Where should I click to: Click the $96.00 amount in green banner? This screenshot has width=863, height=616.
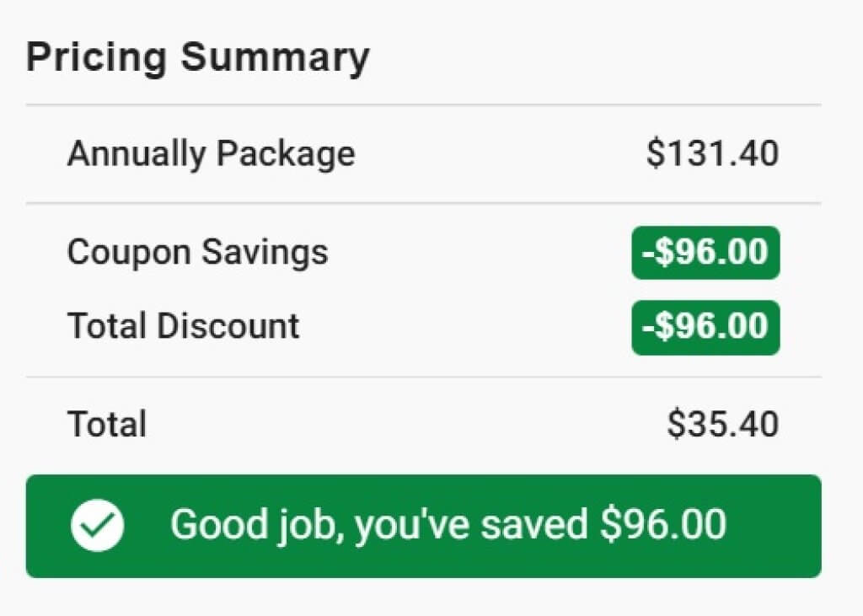point(663,524)
